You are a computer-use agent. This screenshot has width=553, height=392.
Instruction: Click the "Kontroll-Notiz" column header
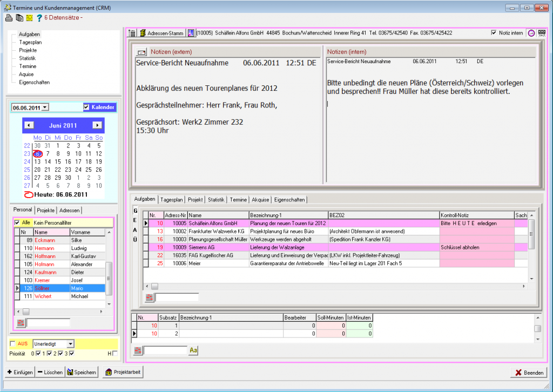477,215
